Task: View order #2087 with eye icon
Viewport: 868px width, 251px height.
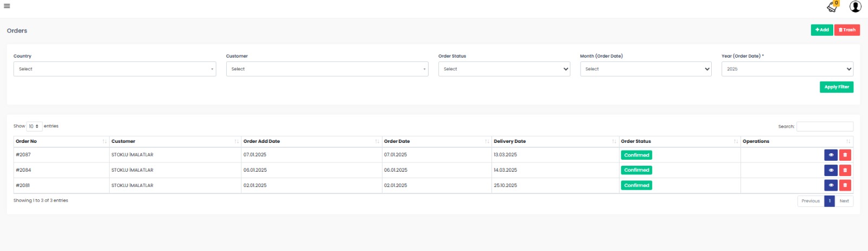Action: 831,155
